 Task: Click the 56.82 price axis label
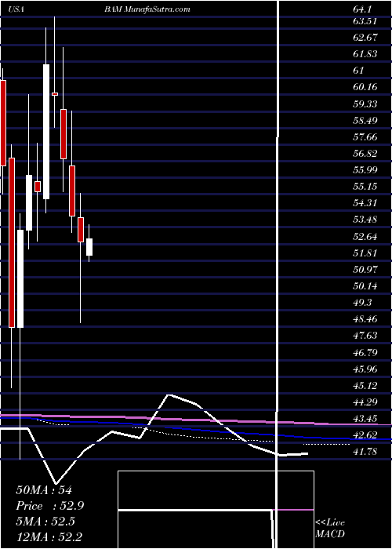point(365,154)
